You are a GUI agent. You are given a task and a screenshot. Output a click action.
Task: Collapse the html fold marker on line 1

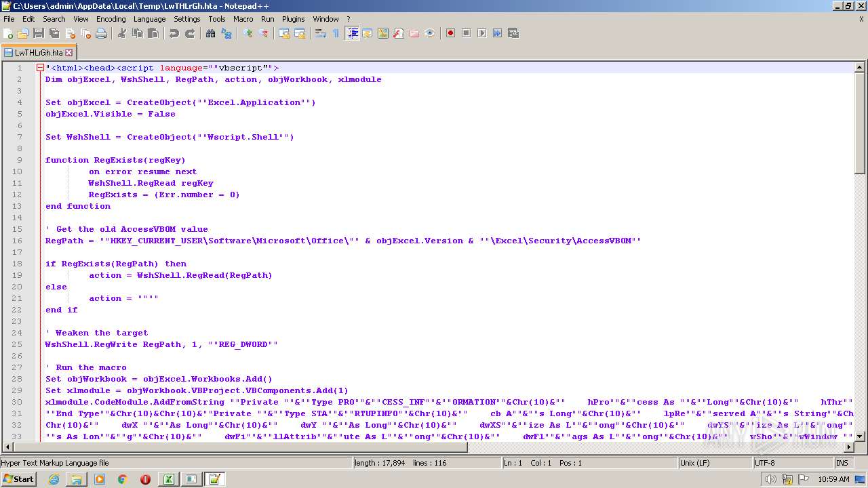40,68
